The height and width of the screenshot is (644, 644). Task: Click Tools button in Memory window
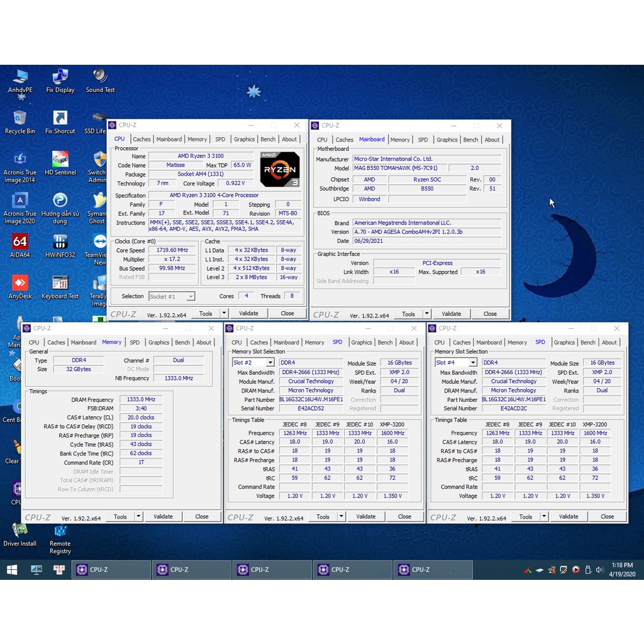pyautogui.click(x=120, y=517)
